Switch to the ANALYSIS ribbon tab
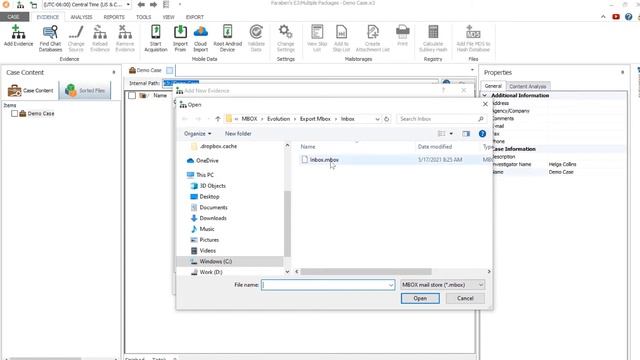The image size is (640, 360). 81,17
